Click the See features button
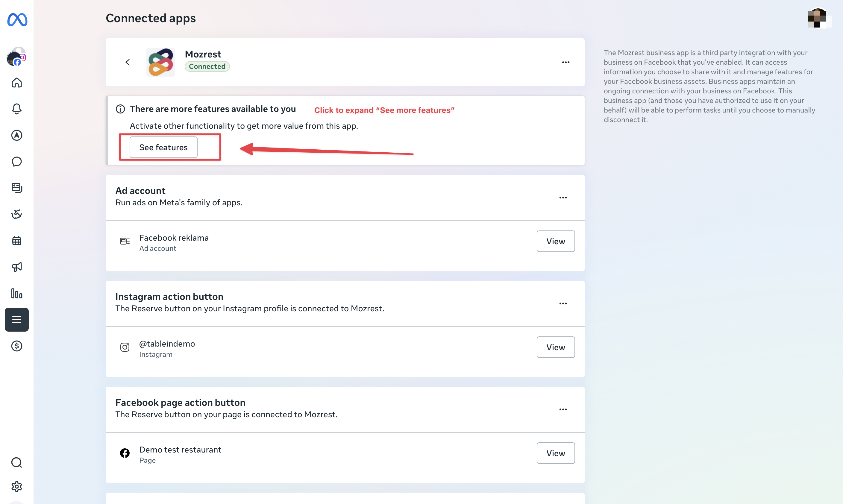The height and width of the screenshot is (504, 843). (163, 147)
